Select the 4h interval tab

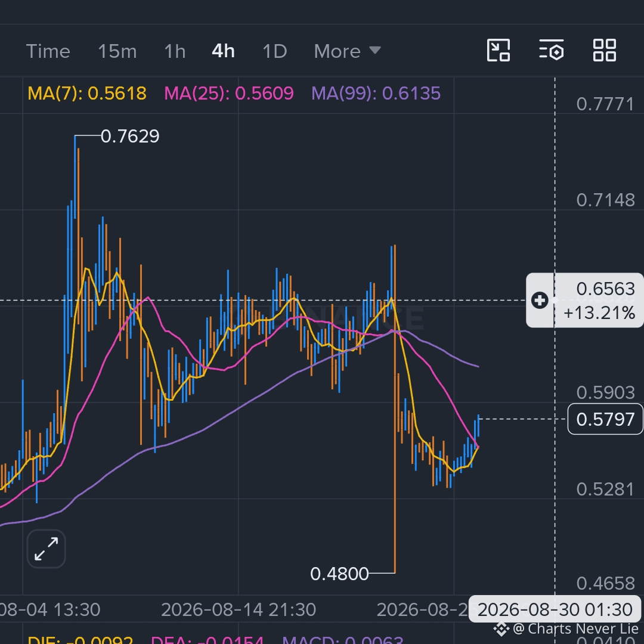click(x=223, y=51)
